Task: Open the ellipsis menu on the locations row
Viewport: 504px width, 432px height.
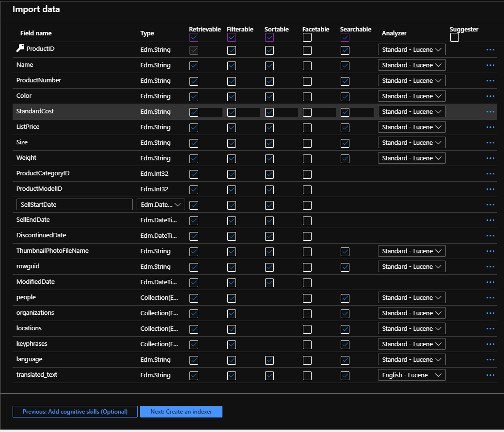Action: 490,328
